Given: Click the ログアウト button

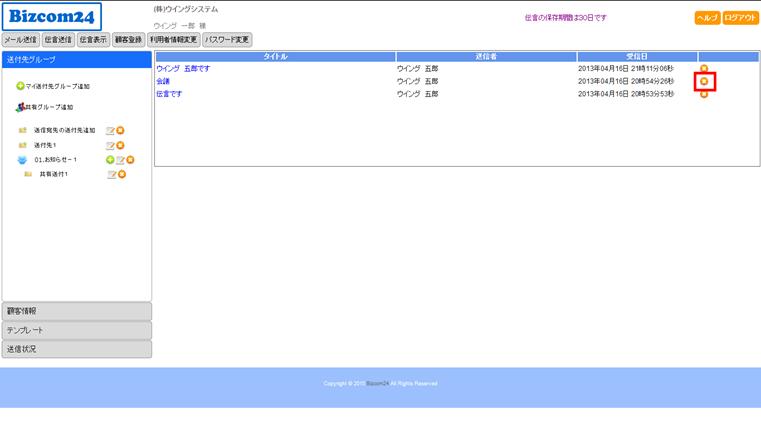Looking at the screenshot, I should tap(740, 18).
